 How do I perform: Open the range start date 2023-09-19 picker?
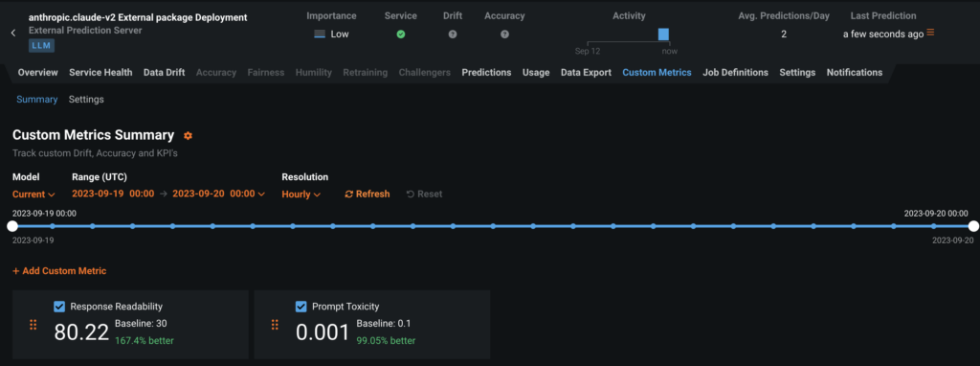(x=113, y=194)
